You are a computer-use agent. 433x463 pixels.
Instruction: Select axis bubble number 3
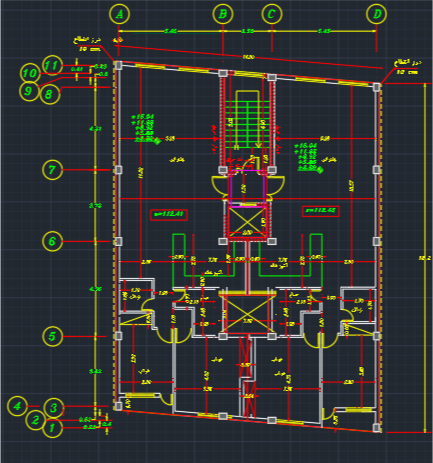(53, 408)
